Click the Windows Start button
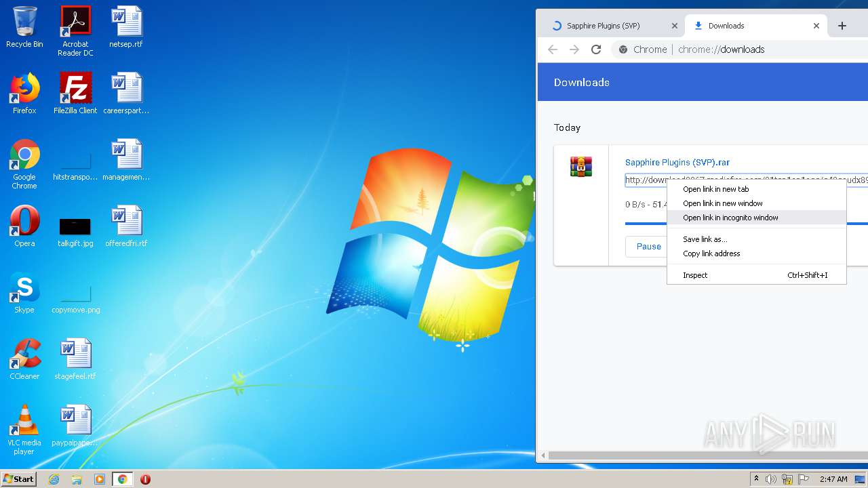Viewport: 868px width, 488px height. [x=18, y=479]
